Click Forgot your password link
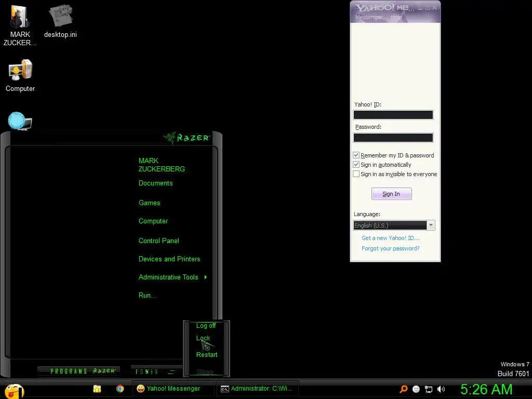 (391, 248)
